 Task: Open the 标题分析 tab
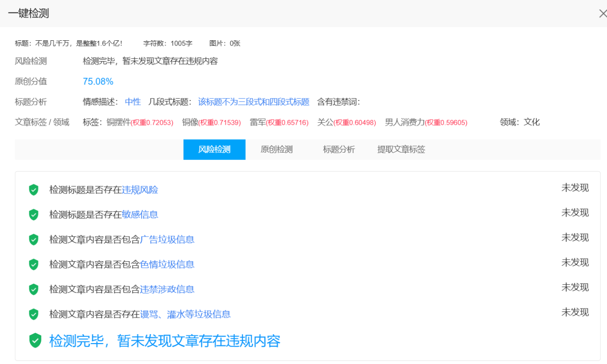coord(338,149)
